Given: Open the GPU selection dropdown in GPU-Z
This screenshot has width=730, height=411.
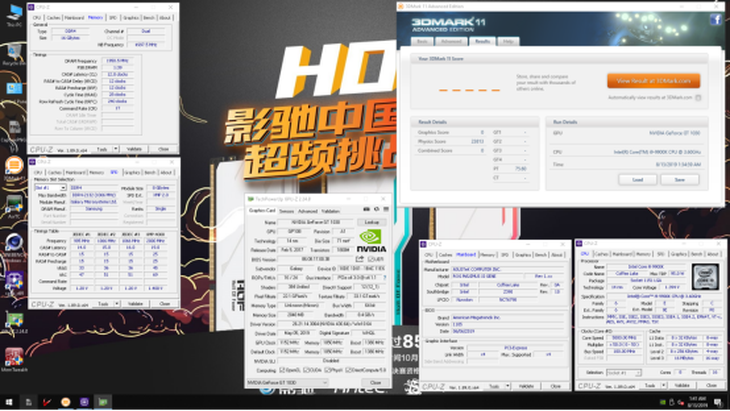Looking at the screenshot, I should tap(287, 383).
